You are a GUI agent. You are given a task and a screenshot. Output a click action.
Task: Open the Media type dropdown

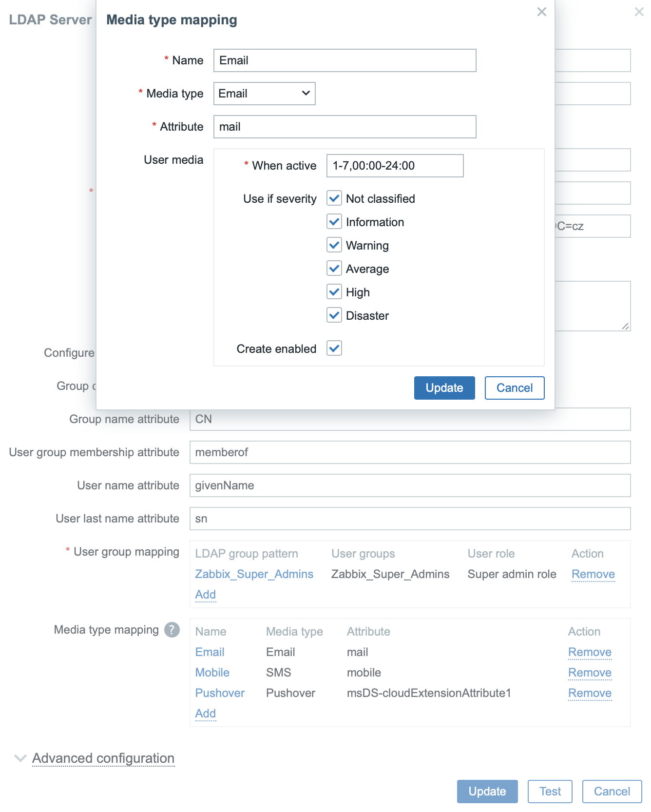[264, 94]
